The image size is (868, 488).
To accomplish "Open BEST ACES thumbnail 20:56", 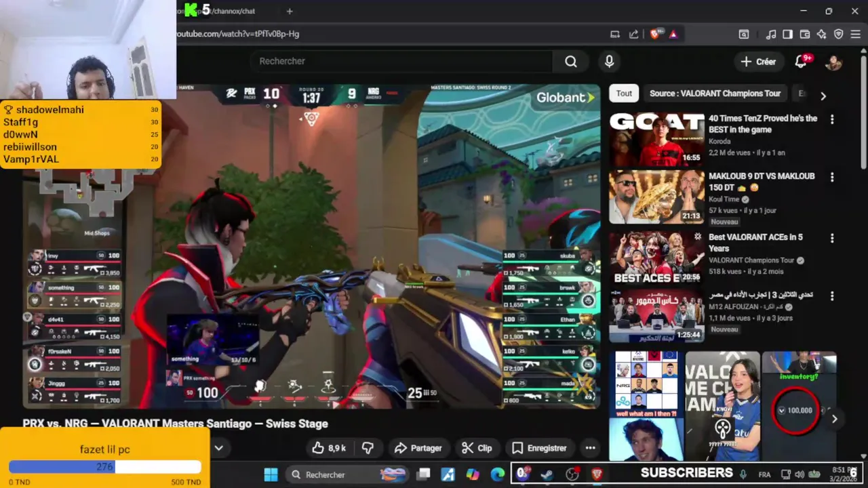I will pyautogui.click(x=656, y=258).
